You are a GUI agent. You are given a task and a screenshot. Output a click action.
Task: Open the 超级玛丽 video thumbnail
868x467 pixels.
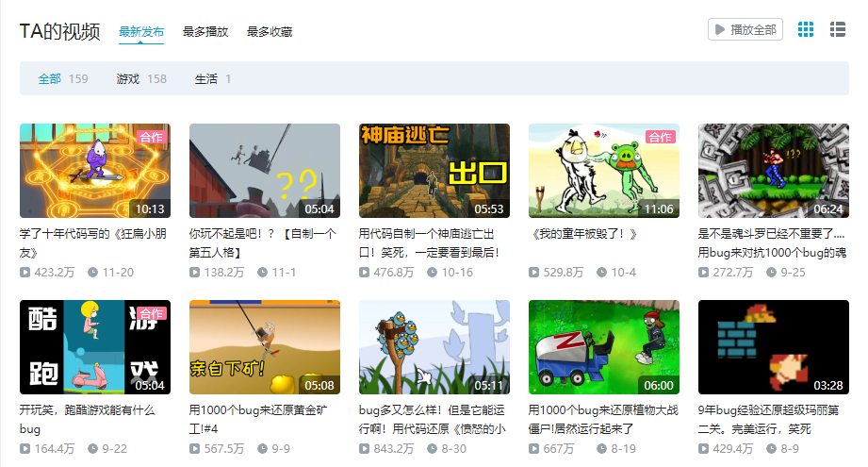point(774,347)
